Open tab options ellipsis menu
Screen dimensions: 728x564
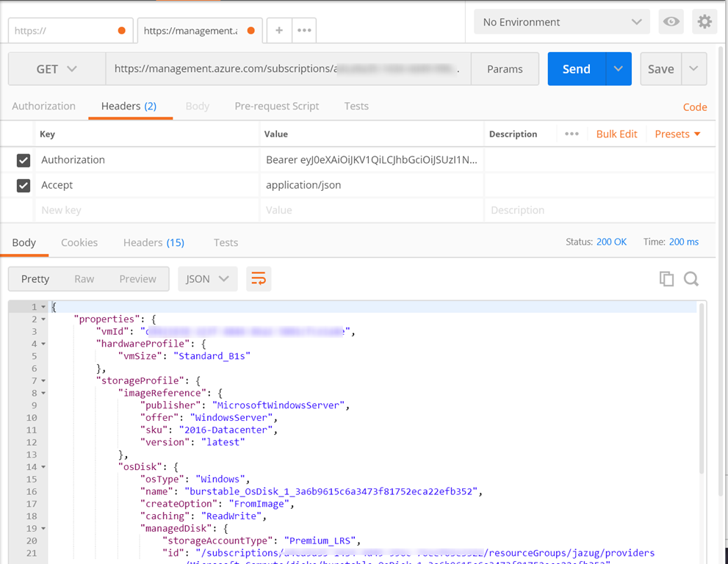click(304, 30)
